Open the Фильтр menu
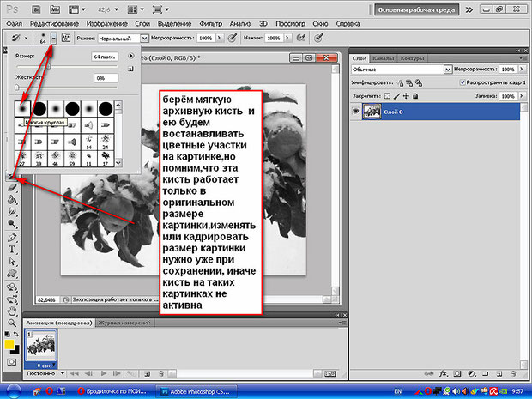532x399 pixels. coord(210,24)
